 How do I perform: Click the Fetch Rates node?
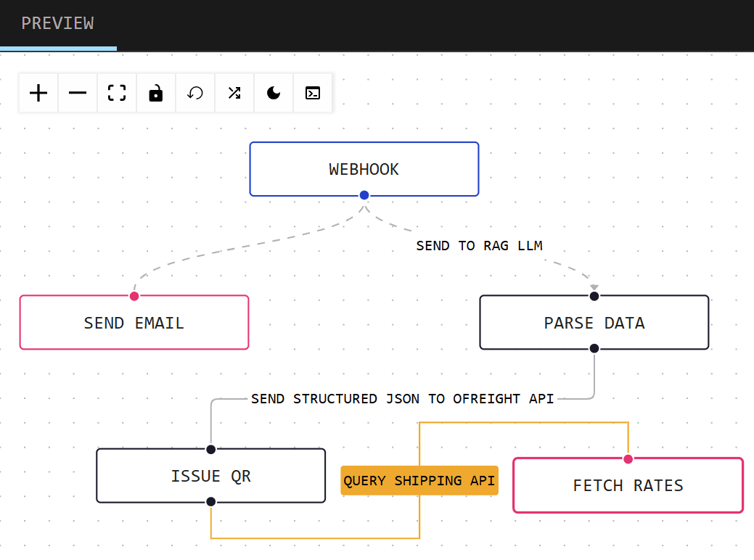click(x=628, y=485)
